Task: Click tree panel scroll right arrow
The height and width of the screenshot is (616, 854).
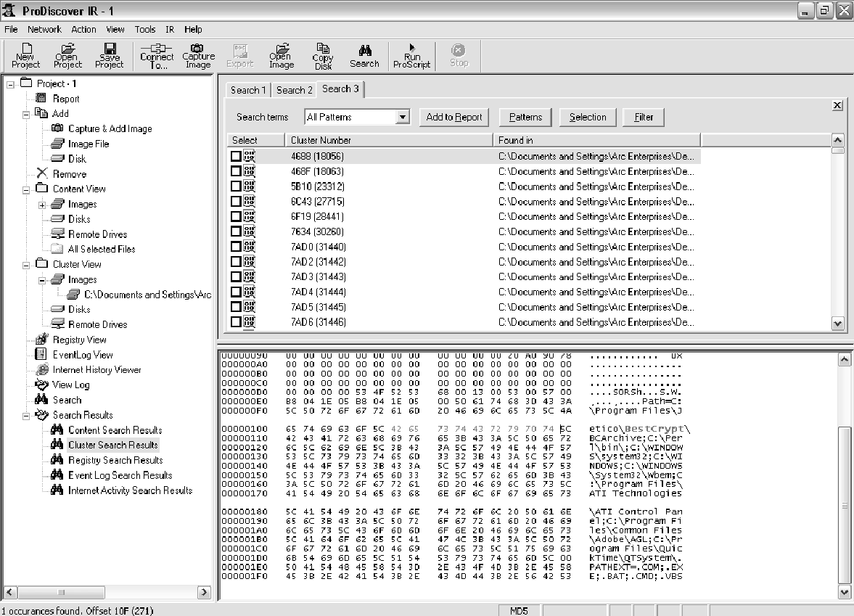Action: pos(204,592)
